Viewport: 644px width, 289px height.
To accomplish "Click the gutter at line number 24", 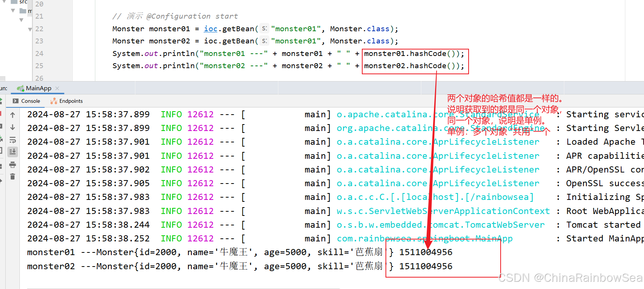I will 39,54.
